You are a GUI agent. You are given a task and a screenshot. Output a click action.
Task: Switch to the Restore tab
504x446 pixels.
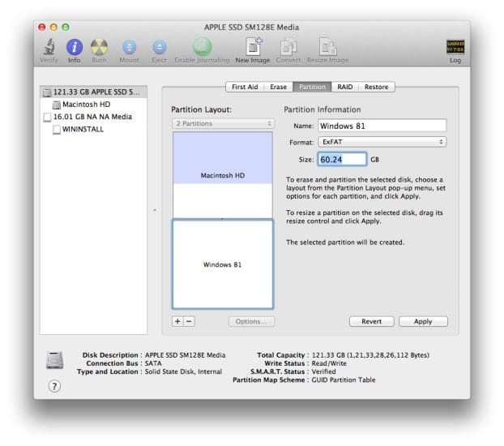point(377,87)
